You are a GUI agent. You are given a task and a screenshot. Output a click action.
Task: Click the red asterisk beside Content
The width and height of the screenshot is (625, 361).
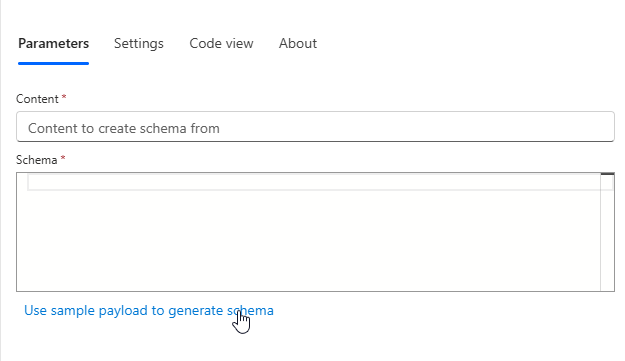click(64, 97)
